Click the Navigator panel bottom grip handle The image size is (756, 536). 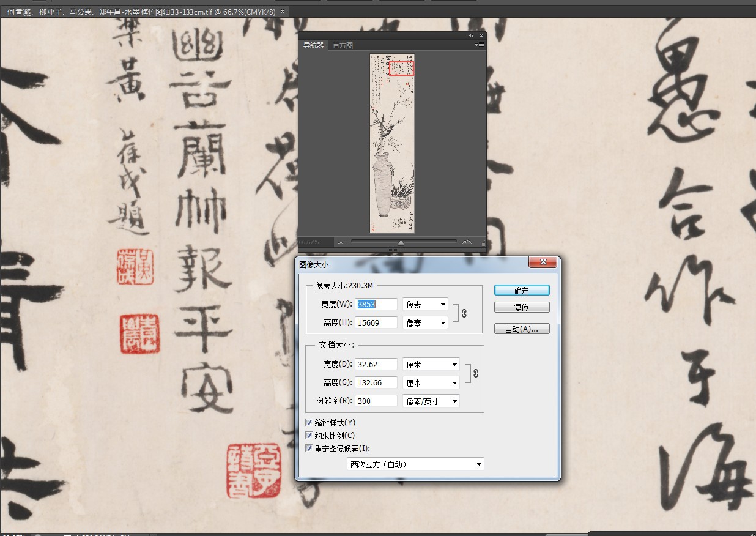(392, 250)
